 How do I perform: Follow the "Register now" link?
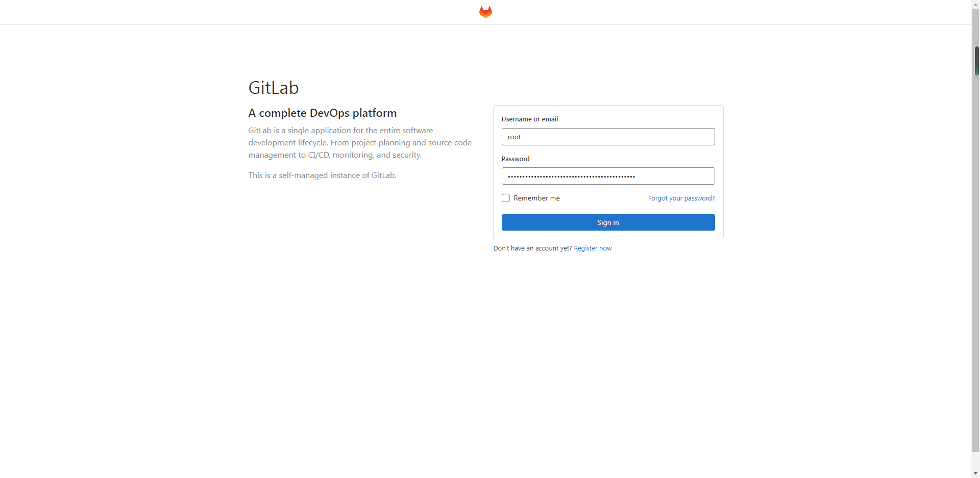(x=593, y=248)
